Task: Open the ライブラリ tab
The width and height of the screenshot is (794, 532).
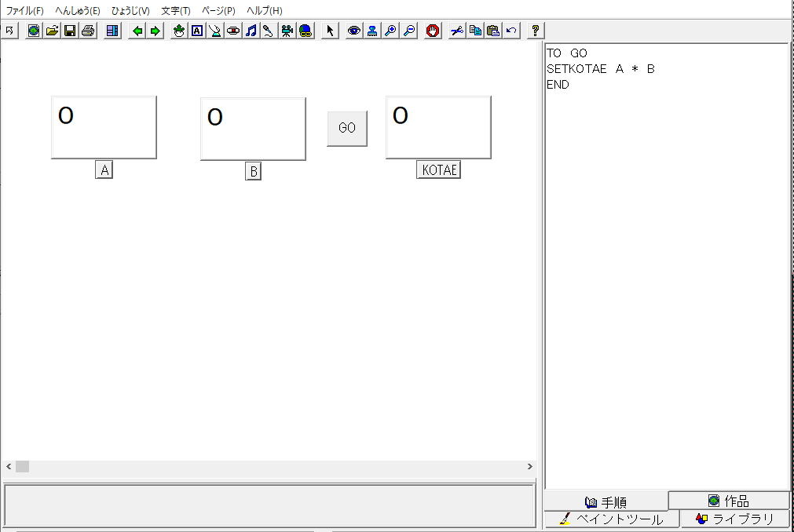Action: [x=734, y=519]
